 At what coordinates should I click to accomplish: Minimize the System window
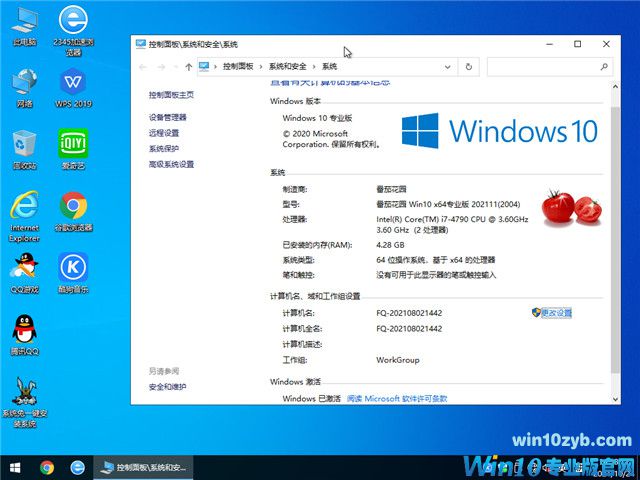pos(550,44)
